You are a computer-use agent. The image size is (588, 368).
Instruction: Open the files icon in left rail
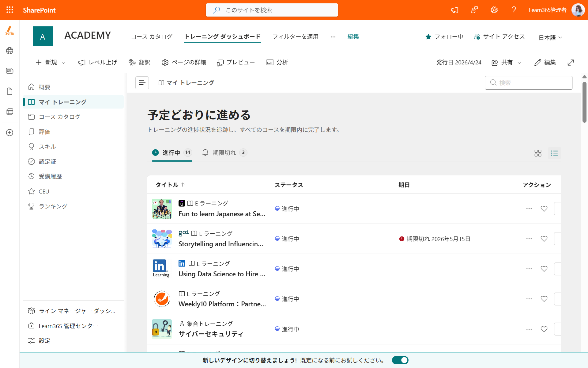click(x=9, y=91)
